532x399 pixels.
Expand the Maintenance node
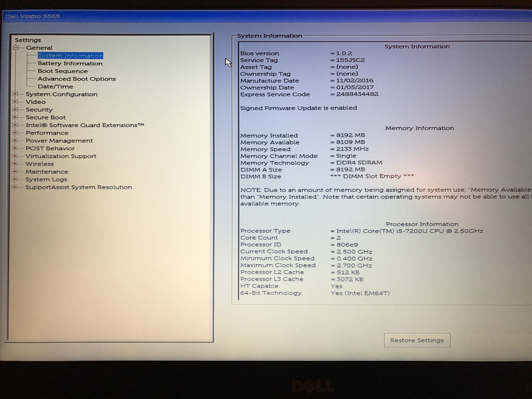[x=15, y=172]
